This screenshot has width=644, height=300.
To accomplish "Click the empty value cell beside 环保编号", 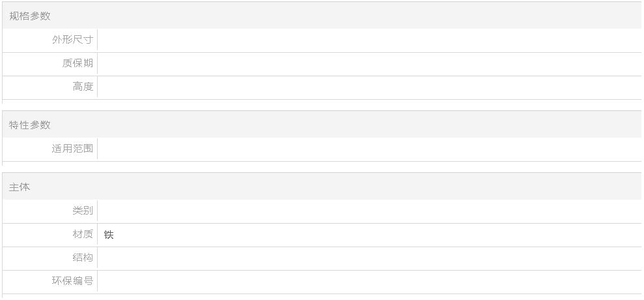I will (369, 282).
